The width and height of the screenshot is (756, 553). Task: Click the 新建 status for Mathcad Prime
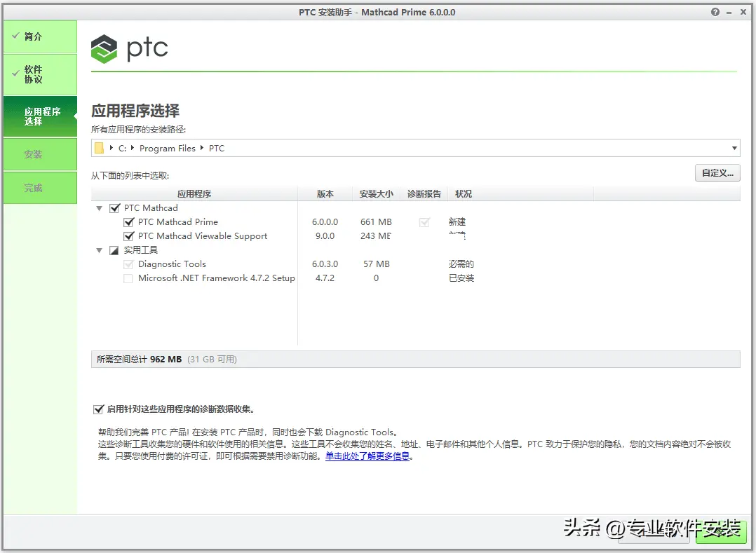point(457,222)
